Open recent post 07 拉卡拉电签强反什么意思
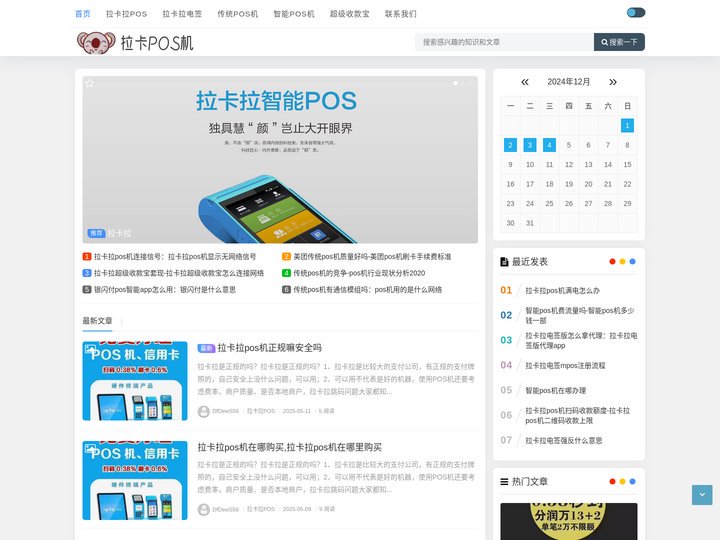The width and height of the screenshot is (720, 540). (563, 440)
